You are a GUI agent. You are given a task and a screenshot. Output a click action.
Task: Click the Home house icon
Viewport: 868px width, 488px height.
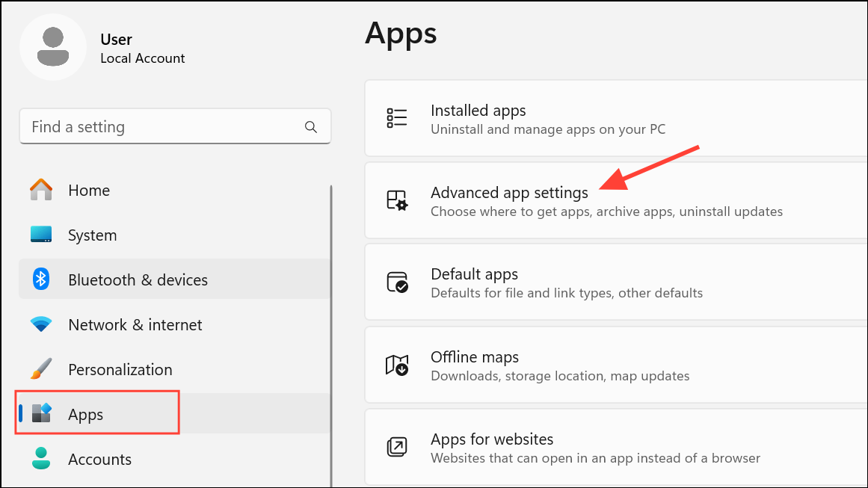coord(41,190)
